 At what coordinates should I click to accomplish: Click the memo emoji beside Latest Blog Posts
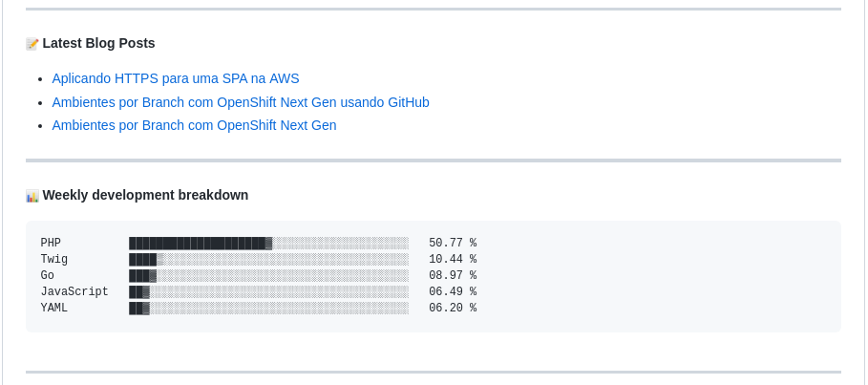[32, 44]
